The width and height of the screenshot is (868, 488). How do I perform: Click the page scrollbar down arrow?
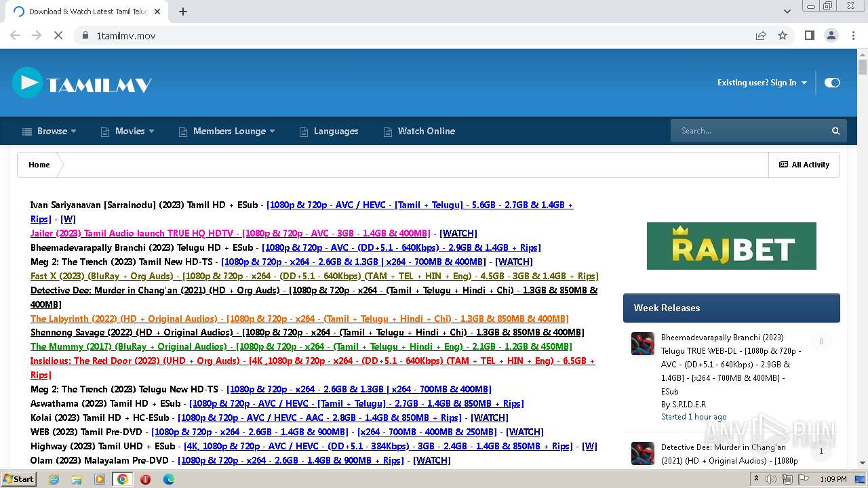863,464
